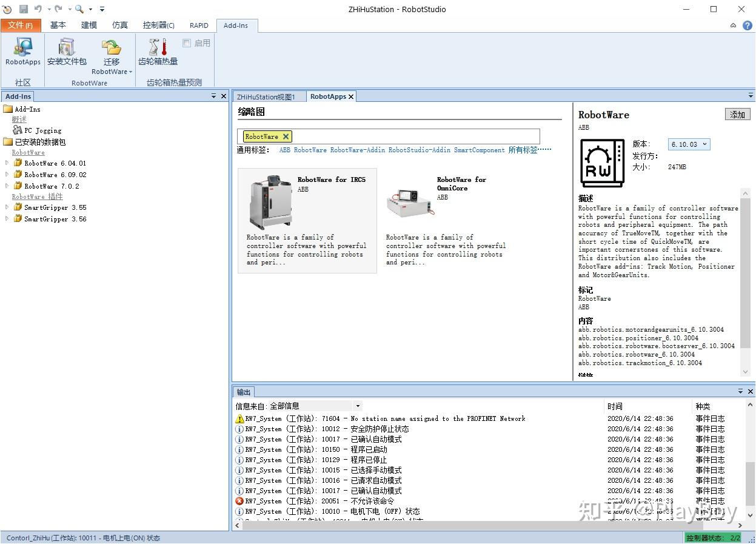Switch to ZHiHuStation视图1 tab
756x544 pixels.
pos(266,96)
